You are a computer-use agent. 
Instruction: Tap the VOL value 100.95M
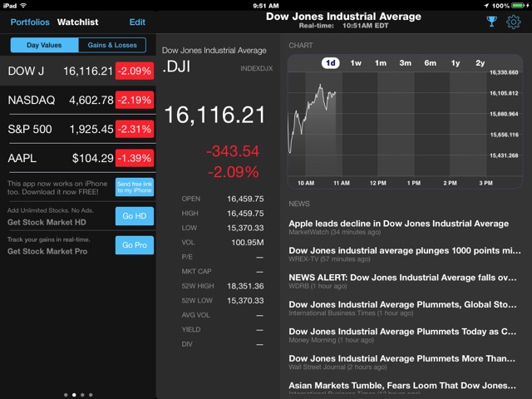click(248, 242)
